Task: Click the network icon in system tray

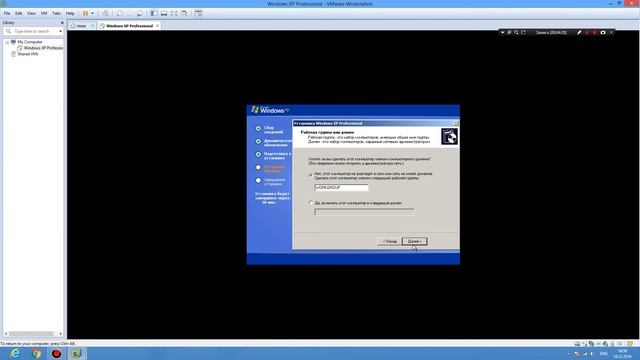Action: [x=584, y=353]
